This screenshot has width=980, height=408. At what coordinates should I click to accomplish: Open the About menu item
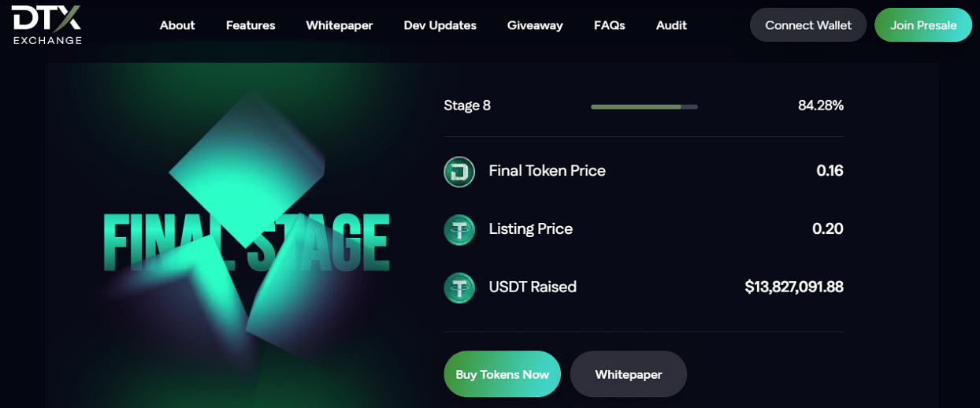[177, 25]
